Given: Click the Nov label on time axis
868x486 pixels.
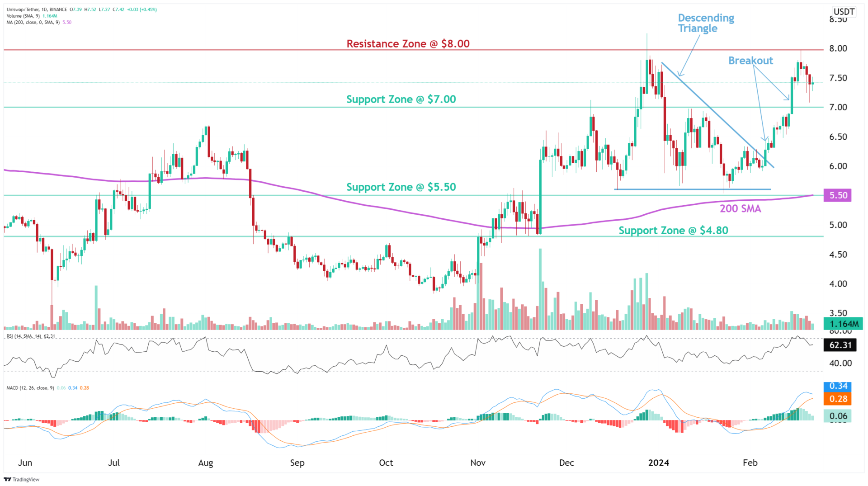Looking at the screenshot, I should (x=478, y=462).
